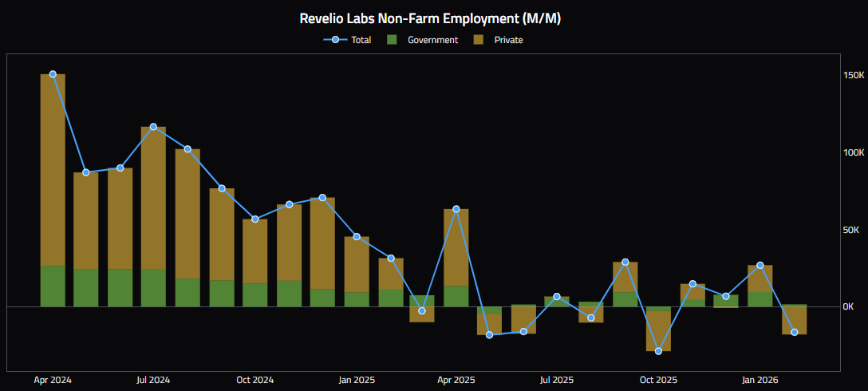Select the Total line marker for Oct 2024
This screenshot has width=868, height=391.
254,219
